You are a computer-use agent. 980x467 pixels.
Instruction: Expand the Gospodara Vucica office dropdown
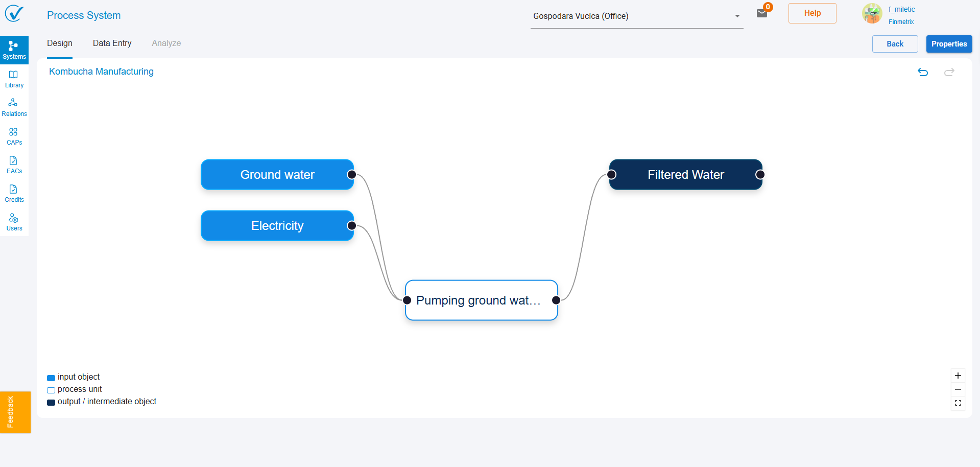click(x=737, y=16)
